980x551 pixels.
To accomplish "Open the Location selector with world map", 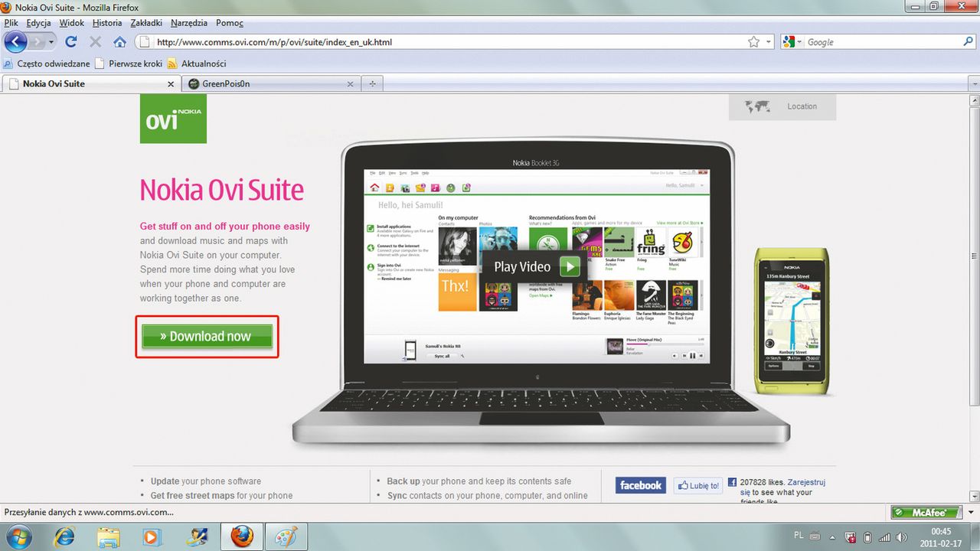I will click(782, 106).
